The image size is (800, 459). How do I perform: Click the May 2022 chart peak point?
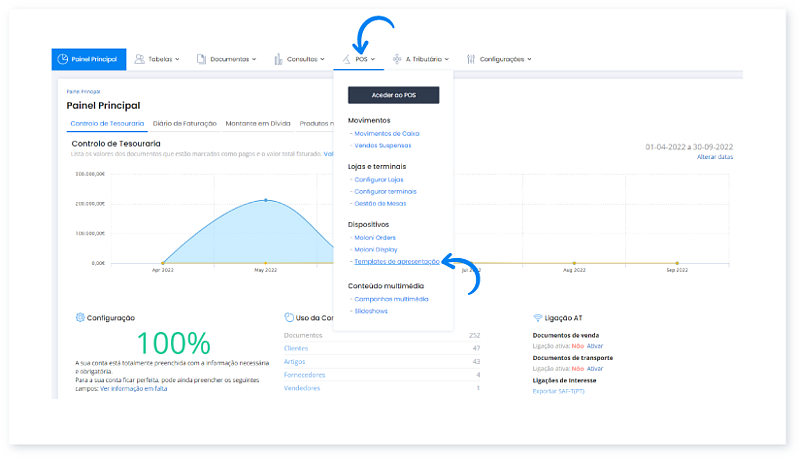point(265,200)
